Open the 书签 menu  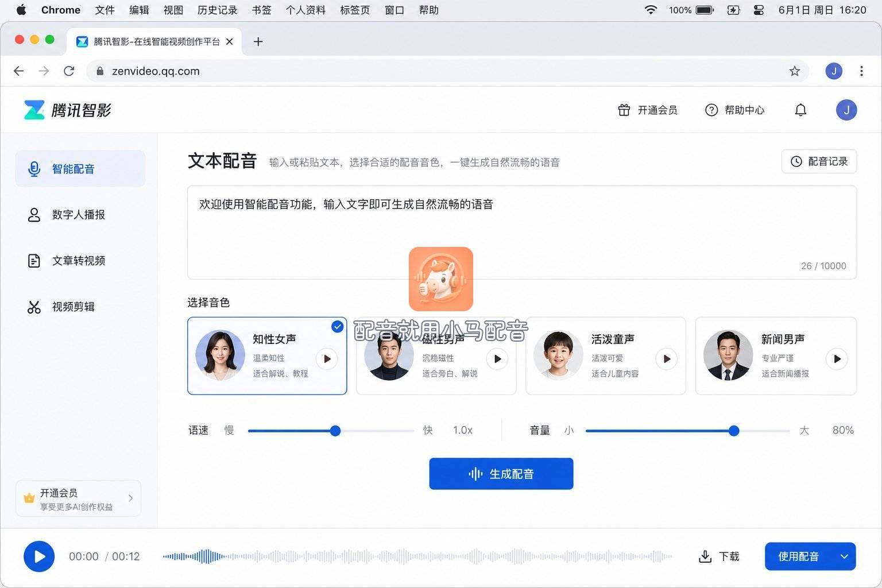[261, 10]
